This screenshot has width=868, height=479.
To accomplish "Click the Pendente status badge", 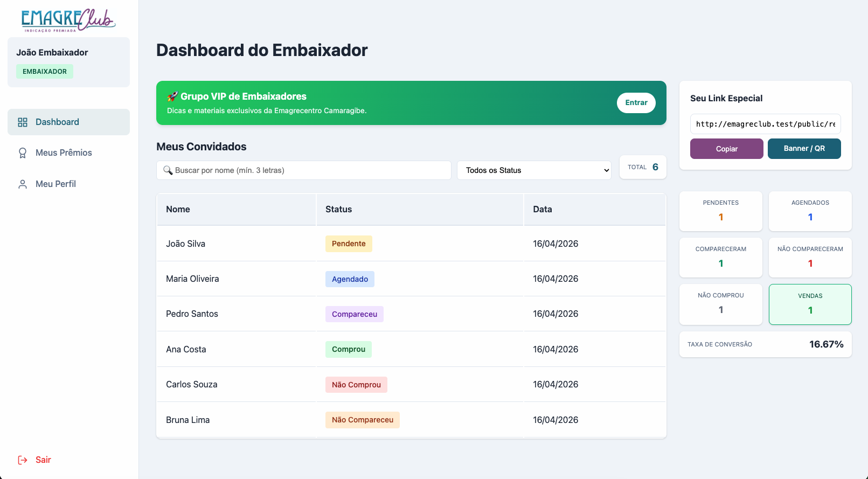I will point(349,244).
